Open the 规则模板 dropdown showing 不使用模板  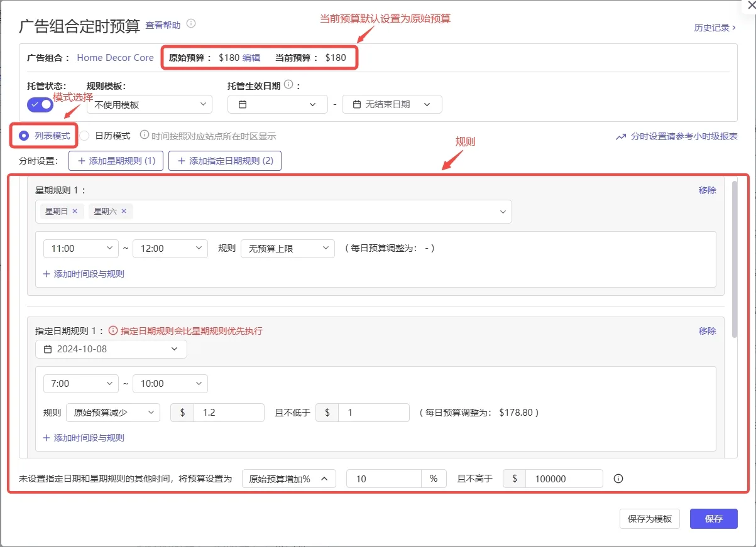[x=150, y=104]
